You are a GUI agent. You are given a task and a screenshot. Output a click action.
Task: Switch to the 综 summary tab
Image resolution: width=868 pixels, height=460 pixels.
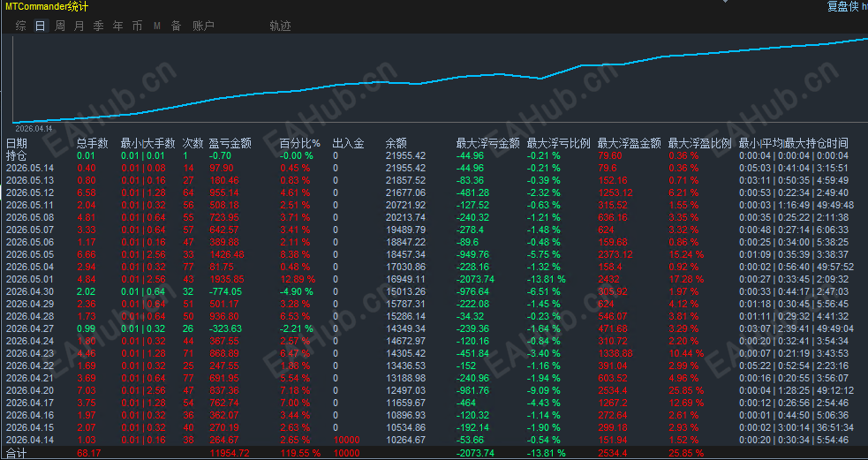coord(21,26)
